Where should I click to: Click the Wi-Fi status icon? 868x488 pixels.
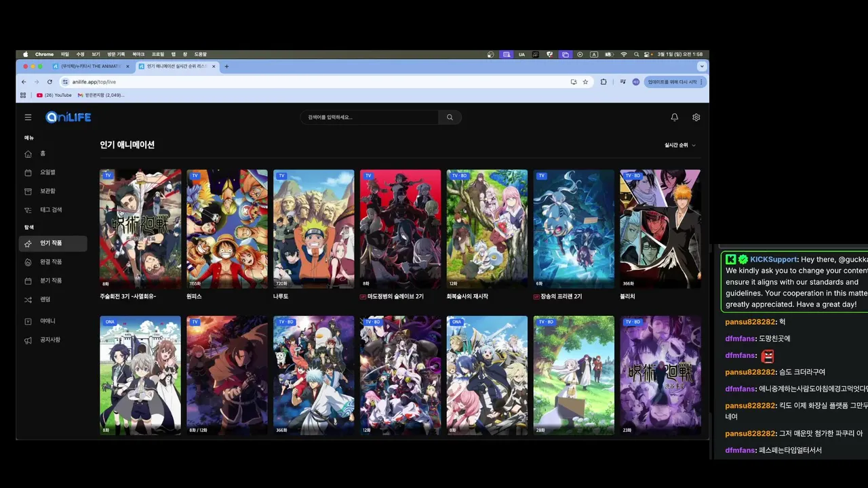[x=624, y=54]
